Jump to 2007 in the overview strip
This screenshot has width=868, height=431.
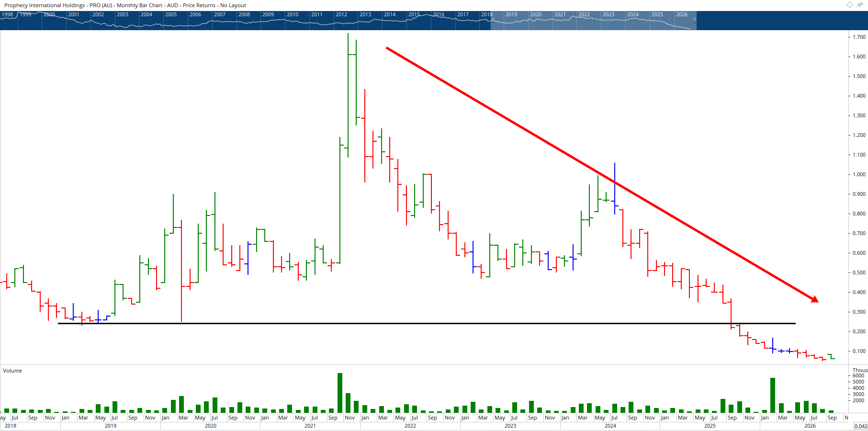coord(220,14)
